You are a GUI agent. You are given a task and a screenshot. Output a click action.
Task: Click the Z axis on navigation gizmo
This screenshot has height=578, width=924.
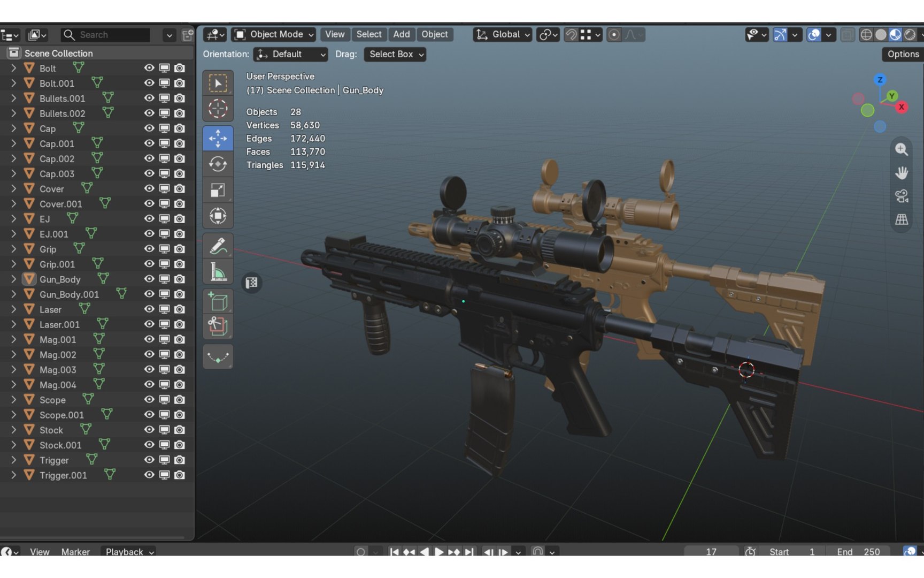click(880, 80)
